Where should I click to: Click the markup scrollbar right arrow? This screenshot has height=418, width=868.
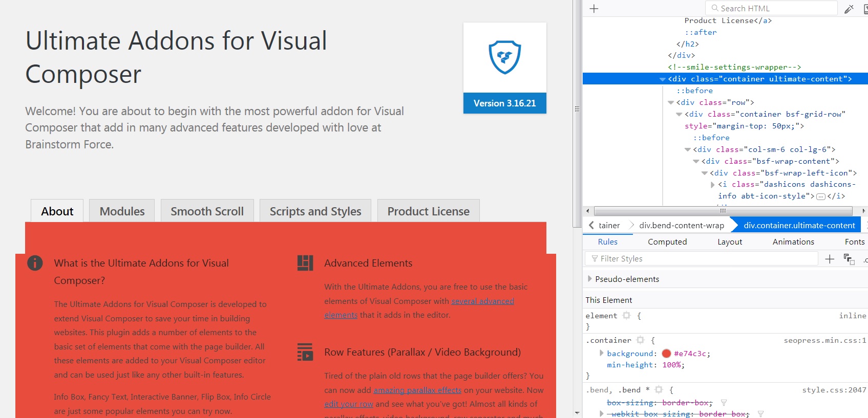863,211
